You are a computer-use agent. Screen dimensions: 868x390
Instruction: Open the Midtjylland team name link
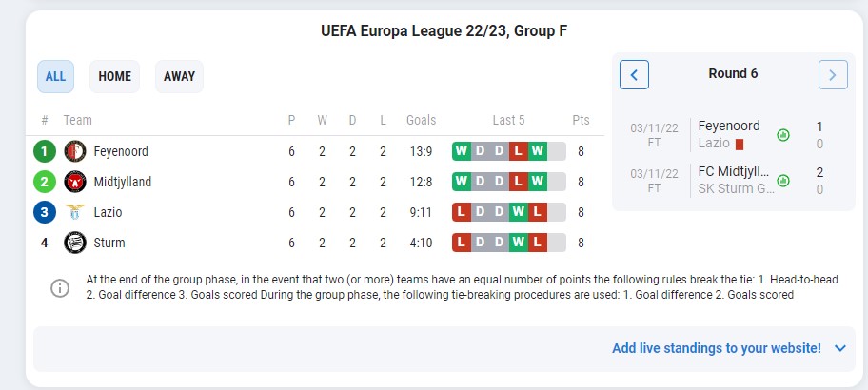123,182
